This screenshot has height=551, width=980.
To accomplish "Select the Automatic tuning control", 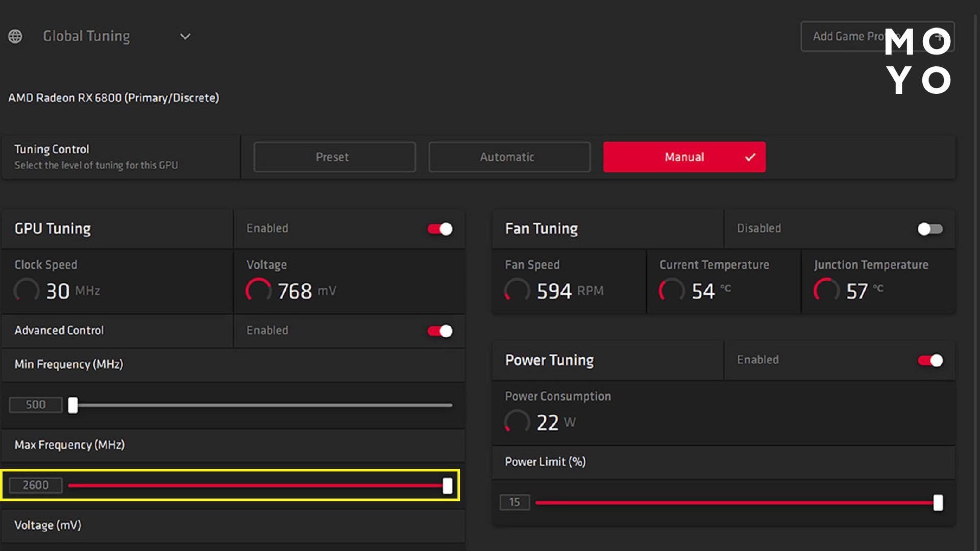I will (509, 157).
